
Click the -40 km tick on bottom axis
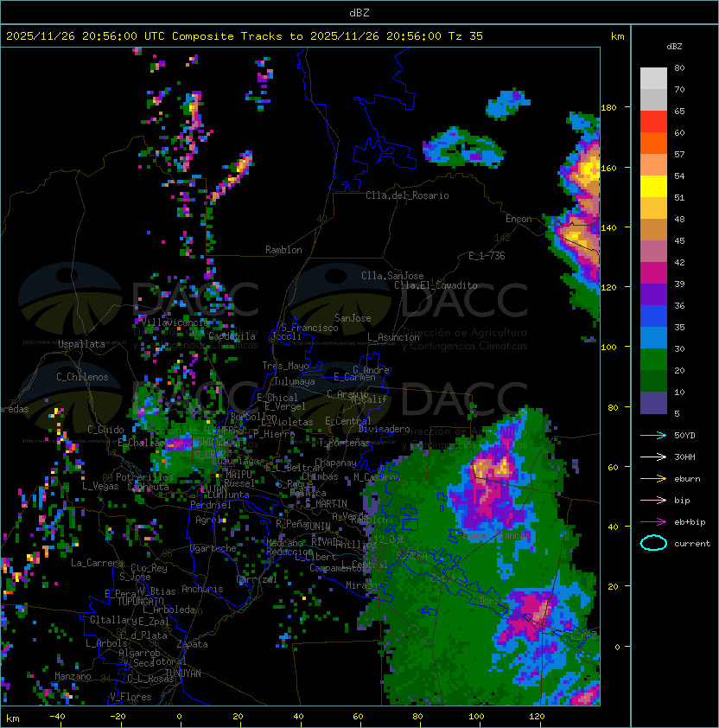point(57,717)
